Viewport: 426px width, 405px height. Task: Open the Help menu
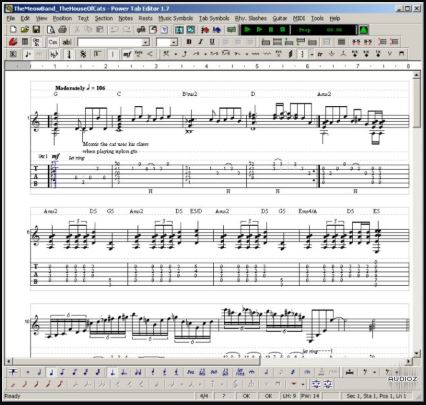(x=335, y=18)
